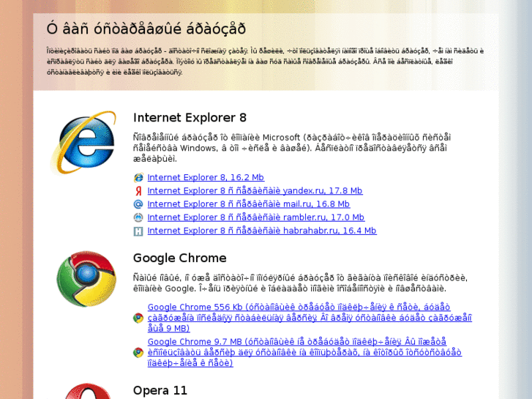
Task: Click the large Google Chrome logo
Action: pos(86,279)
